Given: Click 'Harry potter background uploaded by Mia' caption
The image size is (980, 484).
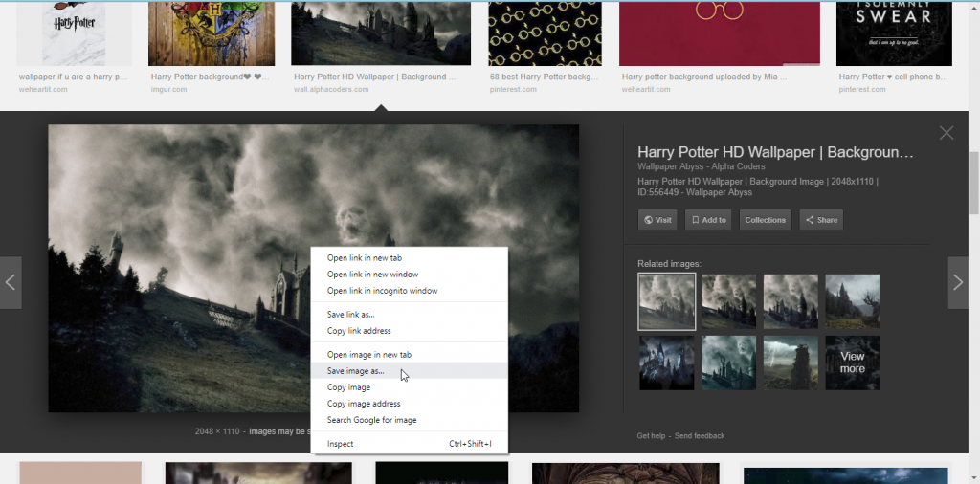Looking at the screenshot, I should click(703, 77).
